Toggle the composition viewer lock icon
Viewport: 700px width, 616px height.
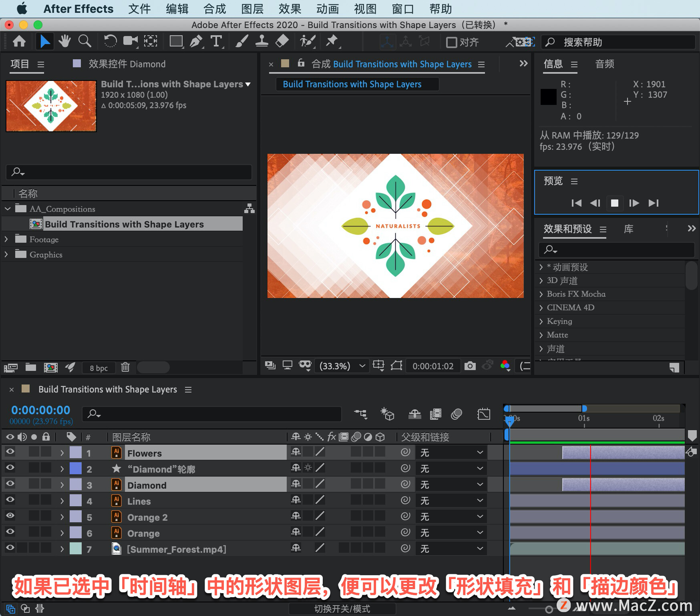click(x=301, y=63)
